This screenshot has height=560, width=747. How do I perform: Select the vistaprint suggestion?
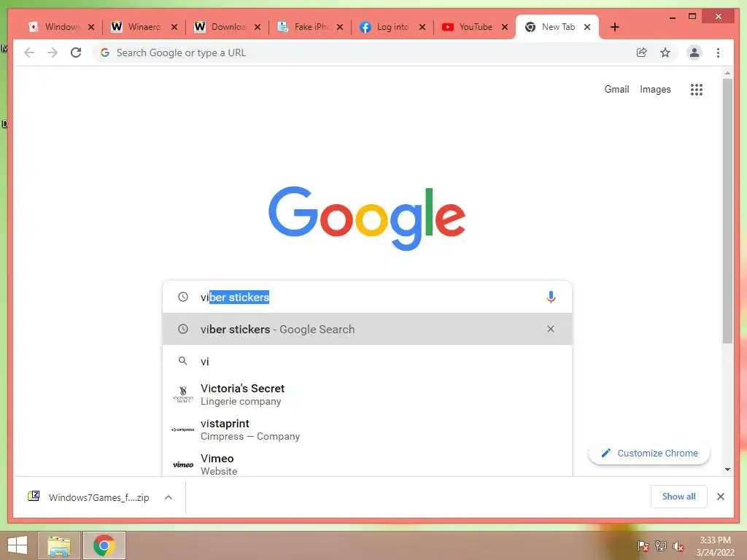pos(367,429)
